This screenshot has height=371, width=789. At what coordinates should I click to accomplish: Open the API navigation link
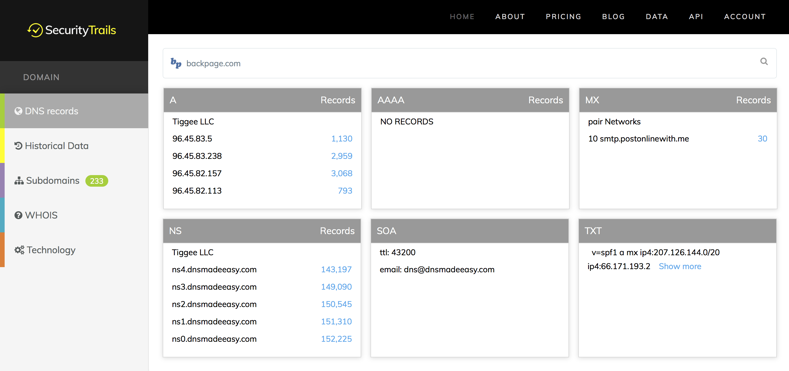[696, 17]
